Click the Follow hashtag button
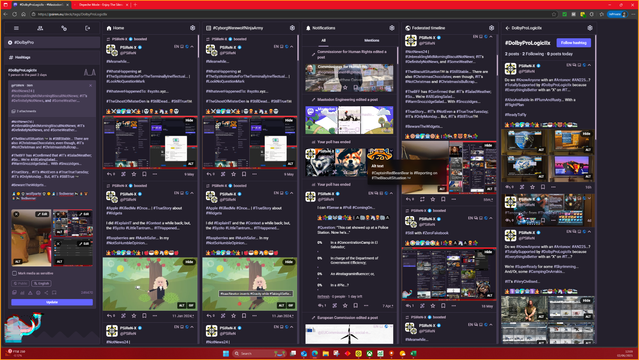Image resolution: width=639 pixels, height=360 pixels. (x=573, y=42)
